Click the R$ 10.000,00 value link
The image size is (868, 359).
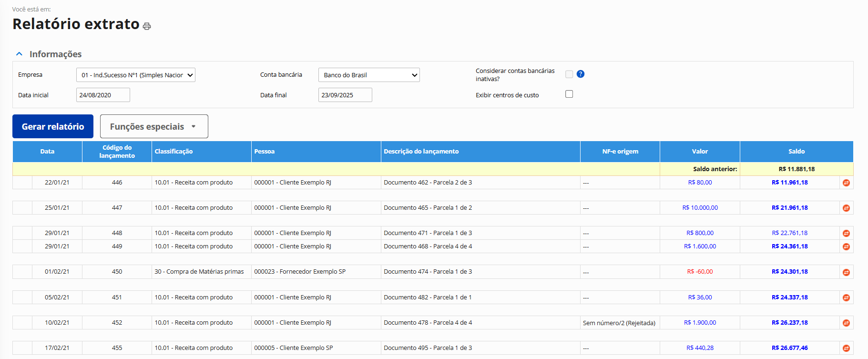point(700,208)
